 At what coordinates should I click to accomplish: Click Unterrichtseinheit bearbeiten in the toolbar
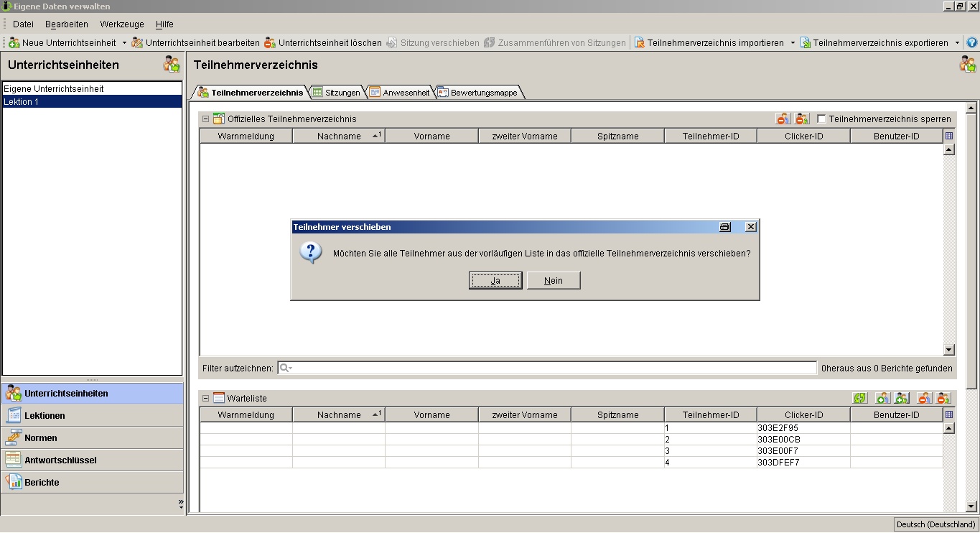(195, 43)
